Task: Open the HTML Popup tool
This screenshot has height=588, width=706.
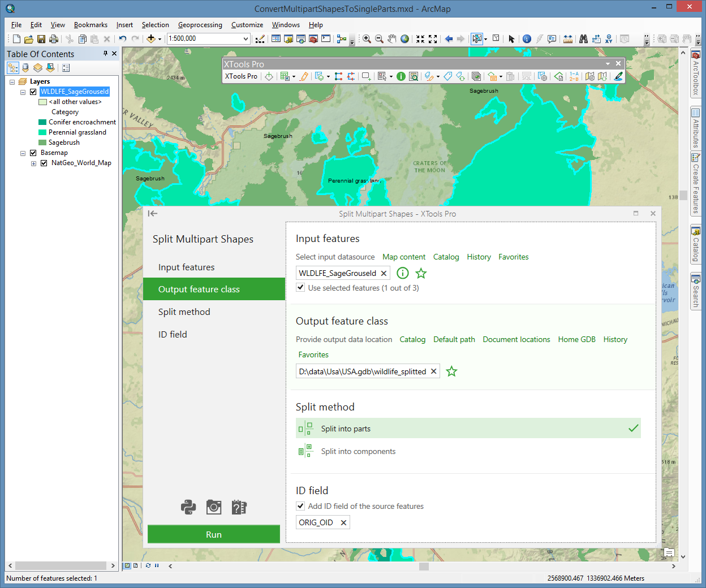Action: pyautogui.click(x=552, y=39)
